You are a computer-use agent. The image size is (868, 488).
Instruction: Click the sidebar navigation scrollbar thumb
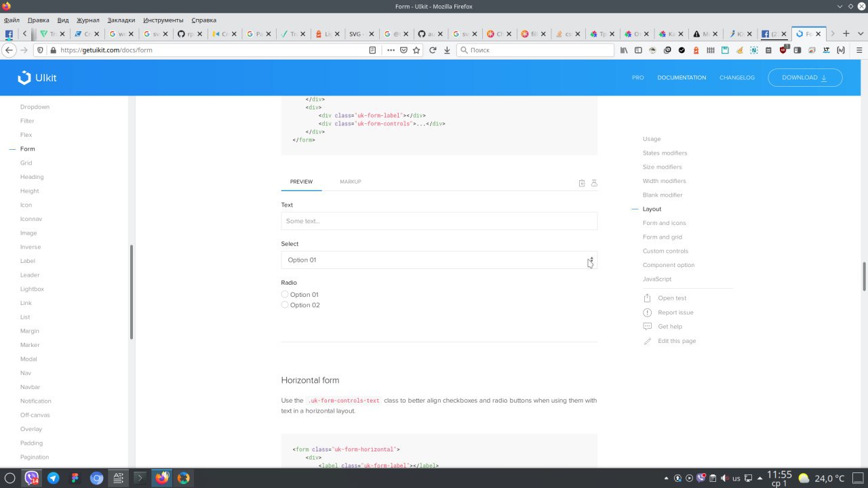pos(132,292)
